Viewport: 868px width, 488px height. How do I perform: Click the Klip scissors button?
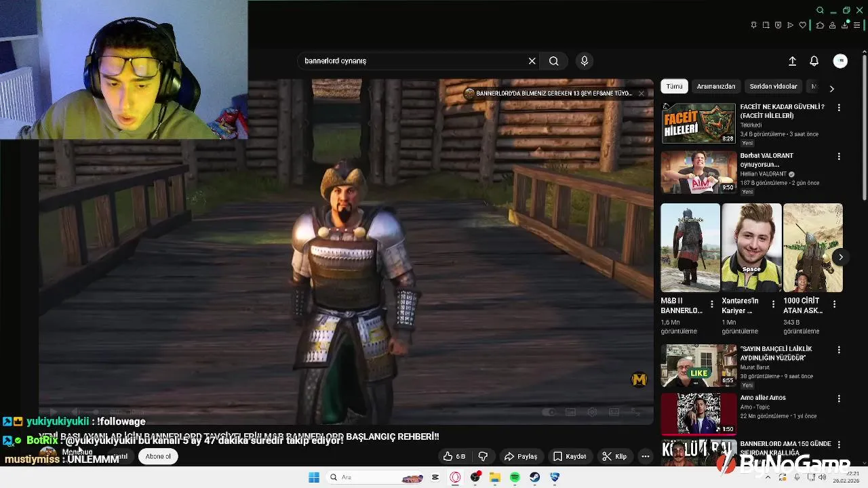614,456
